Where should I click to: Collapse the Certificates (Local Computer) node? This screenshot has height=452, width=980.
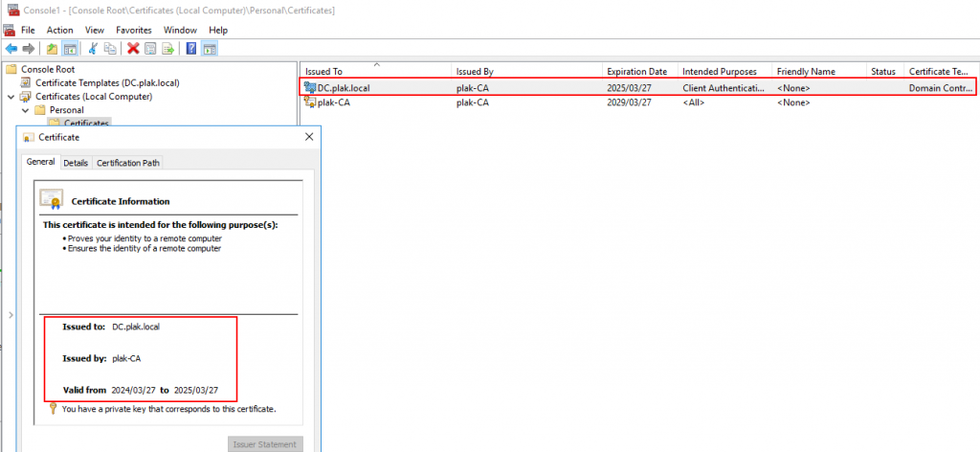click(x=11, y=97)
